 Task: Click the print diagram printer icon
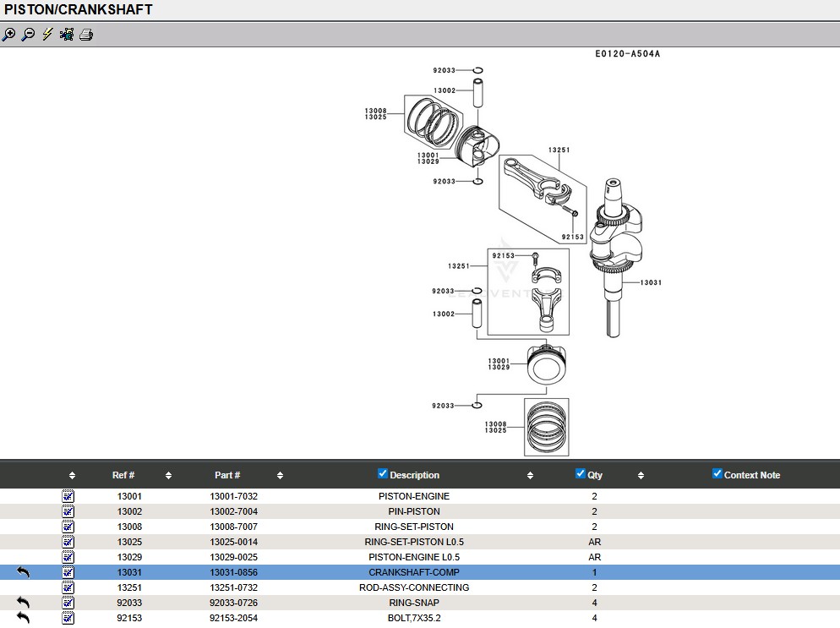[86, 35]
